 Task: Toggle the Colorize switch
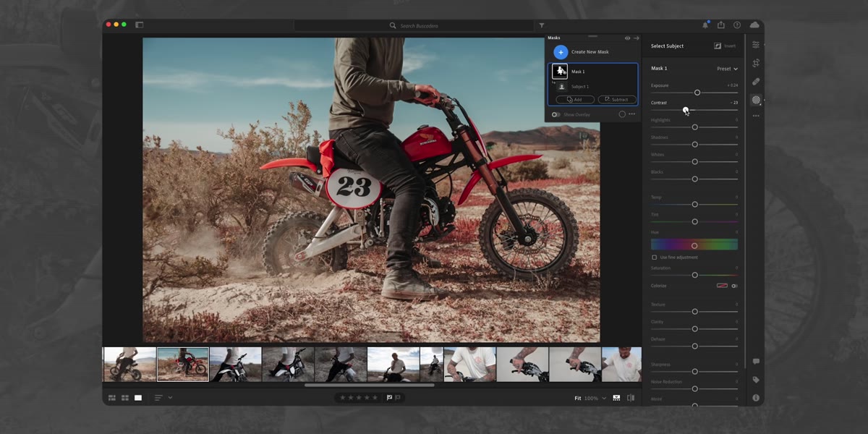(734, 286)
